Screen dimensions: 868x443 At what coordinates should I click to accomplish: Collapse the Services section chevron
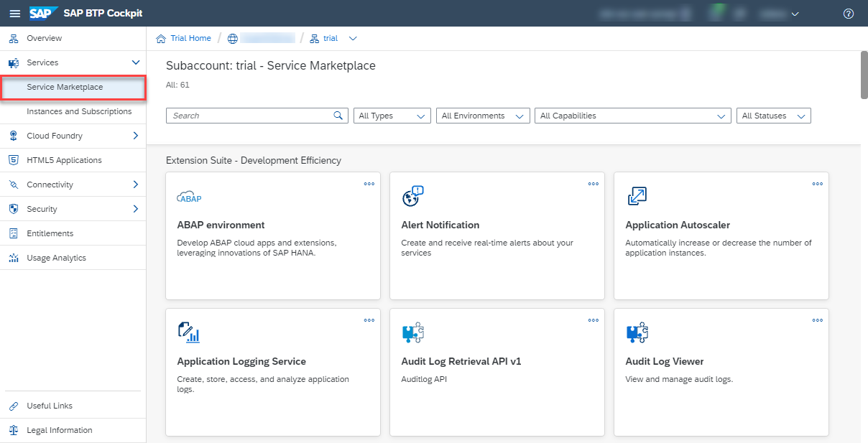click(136, 62)
